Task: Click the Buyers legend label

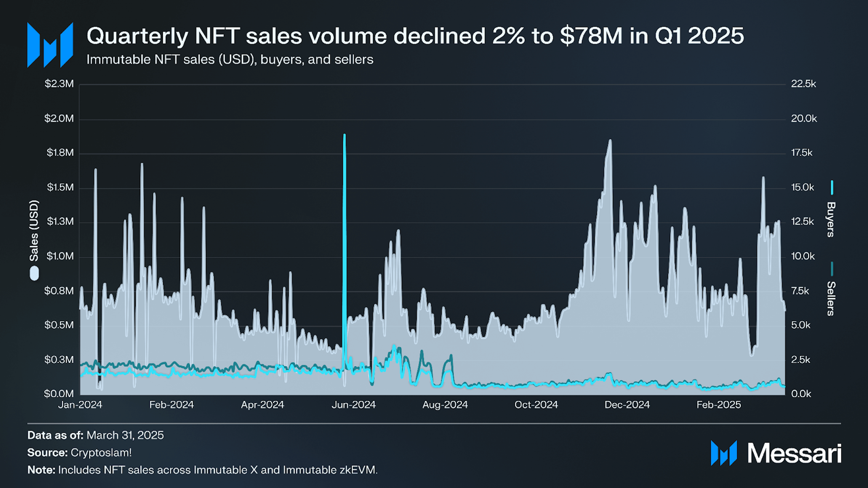Action: pyautogui.click(x=831, y=219)
